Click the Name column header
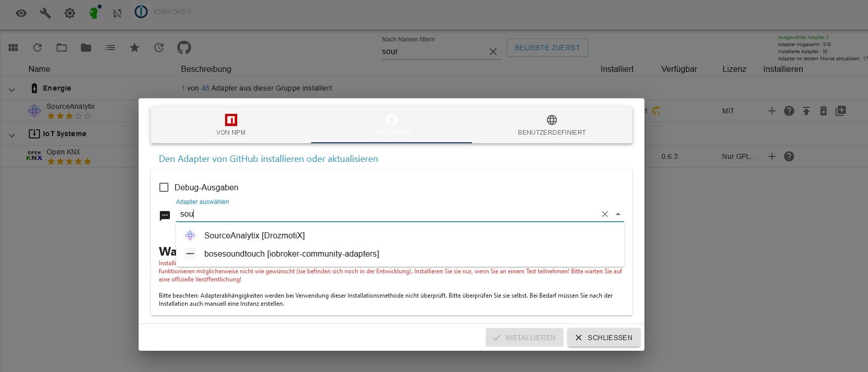 39,69
